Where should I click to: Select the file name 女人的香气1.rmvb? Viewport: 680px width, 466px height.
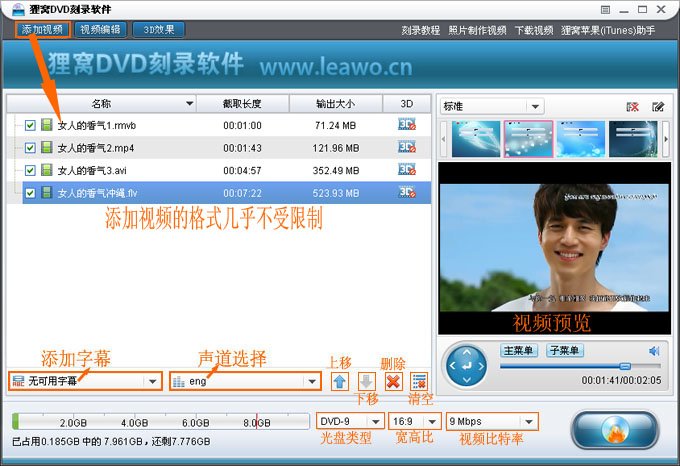pos(97,126)
